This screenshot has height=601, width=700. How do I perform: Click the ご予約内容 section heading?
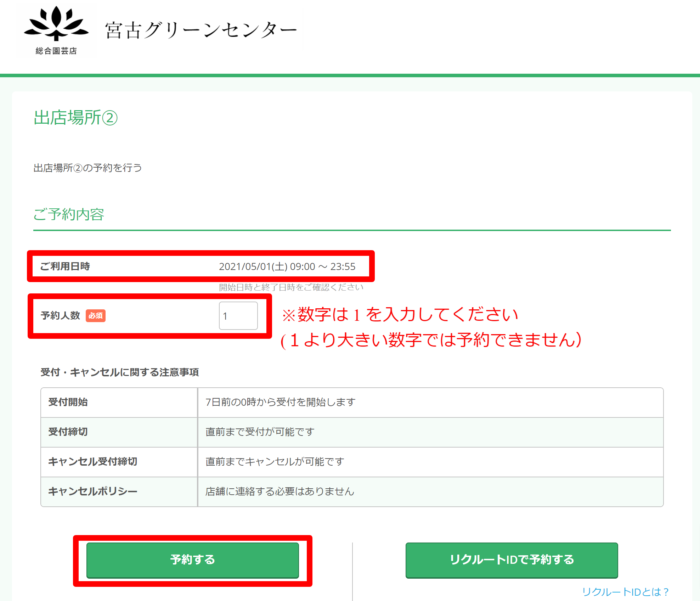[69, 214]
